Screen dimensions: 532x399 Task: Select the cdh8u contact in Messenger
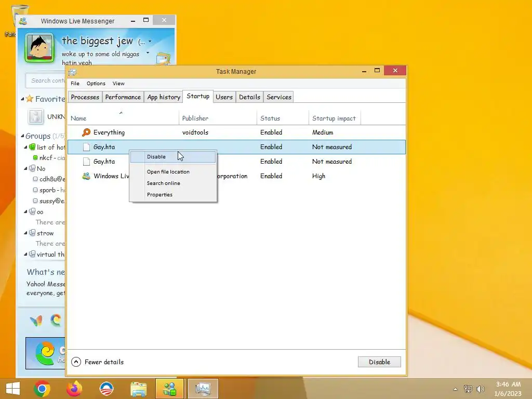click(x=48, y=179)
